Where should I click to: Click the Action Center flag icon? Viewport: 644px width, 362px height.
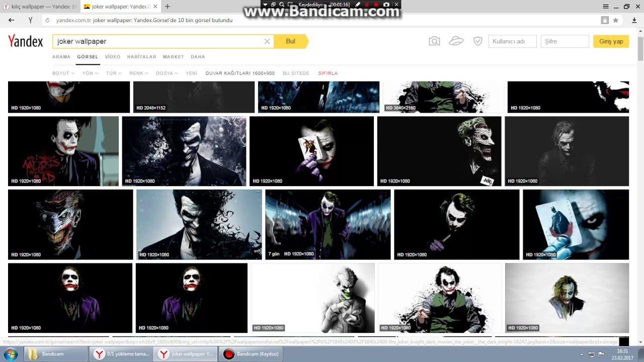(601, 354)
